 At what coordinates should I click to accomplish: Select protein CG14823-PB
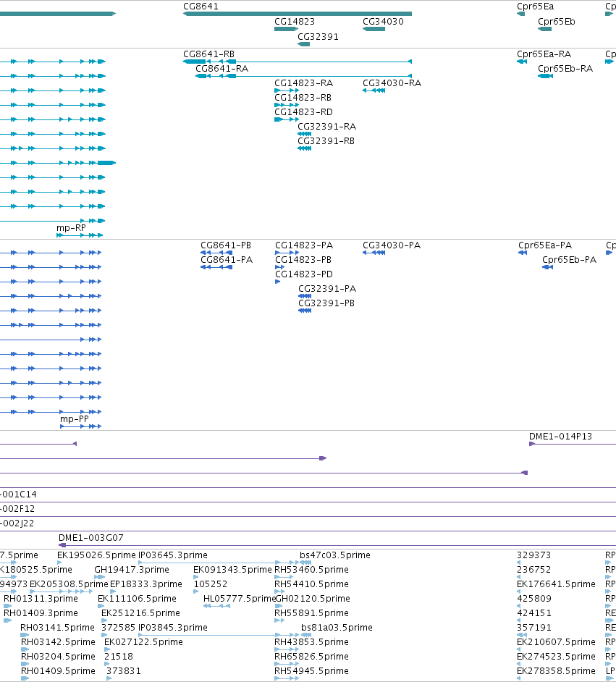279,267
